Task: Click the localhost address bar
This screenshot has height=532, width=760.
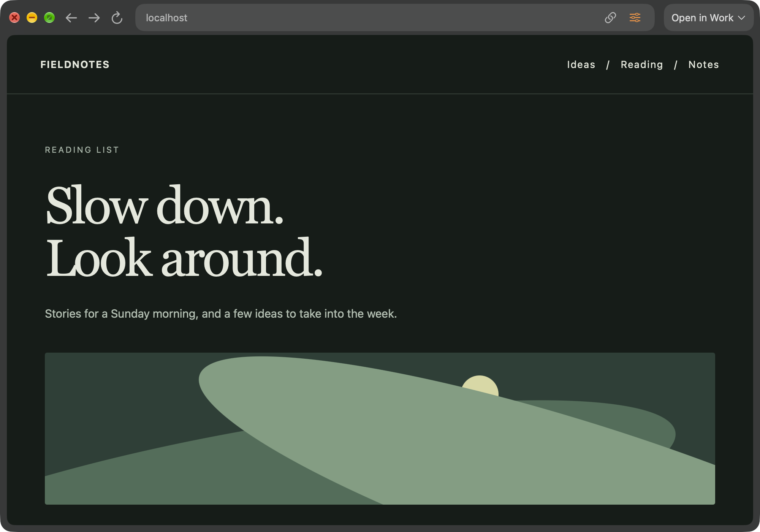Action: 395,18
